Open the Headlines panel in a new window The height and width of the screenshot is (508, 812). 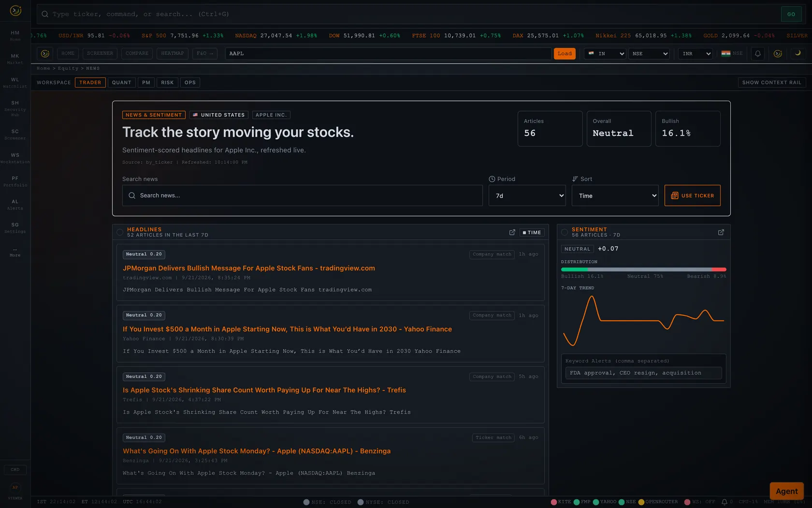click(512, 232)
